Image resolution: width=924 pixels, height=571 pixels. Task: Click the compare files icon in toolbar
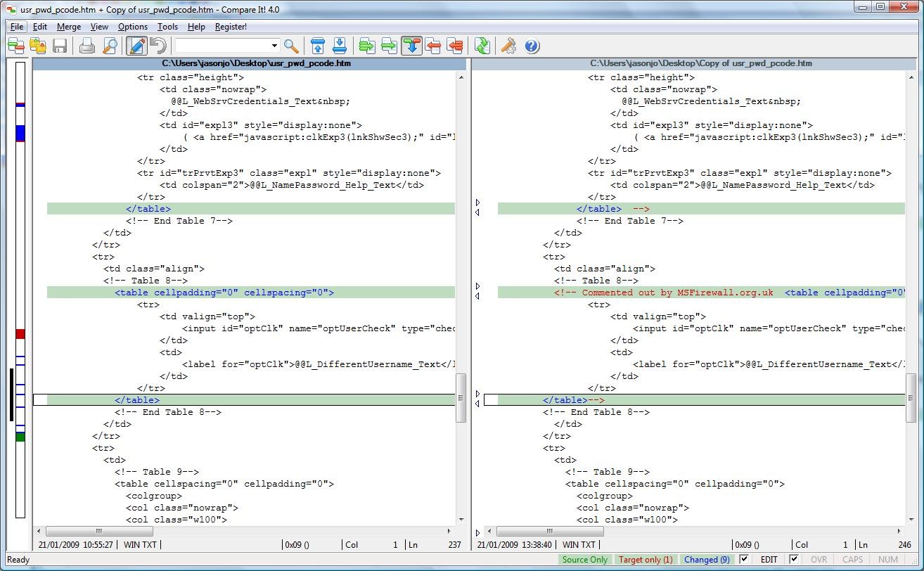pyautogui.click(x=15, y=46)
